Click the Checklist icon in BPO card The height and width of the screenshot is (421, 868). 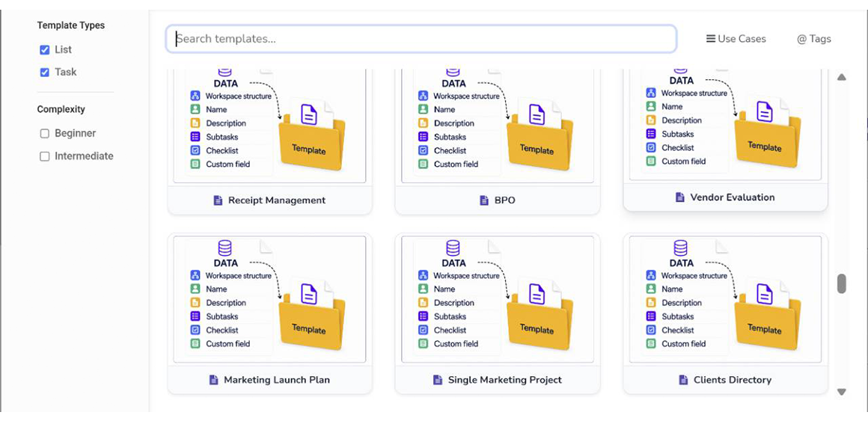coord(423,150)
